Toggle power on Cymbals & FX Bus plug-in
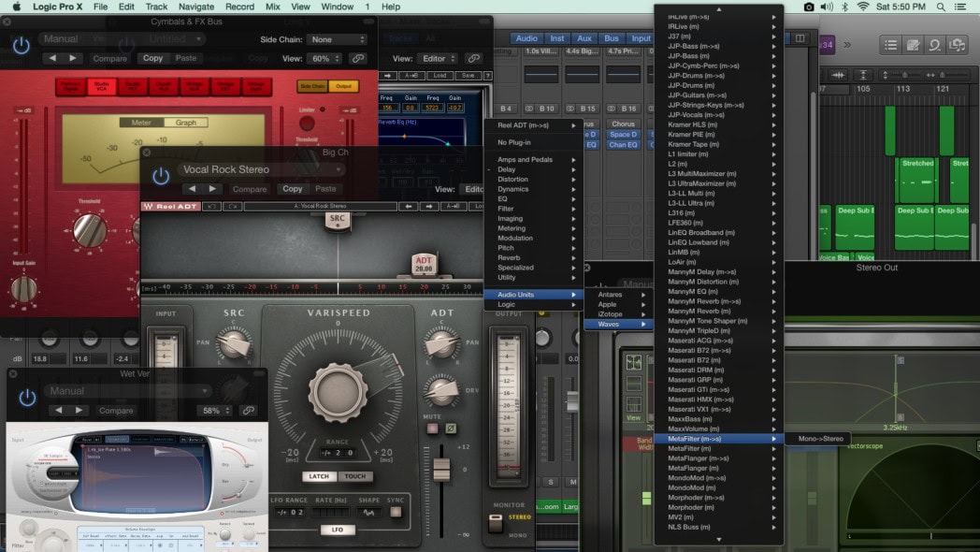Screen dimensions: 980x552 pyautogui.click(x=22, y=46)
